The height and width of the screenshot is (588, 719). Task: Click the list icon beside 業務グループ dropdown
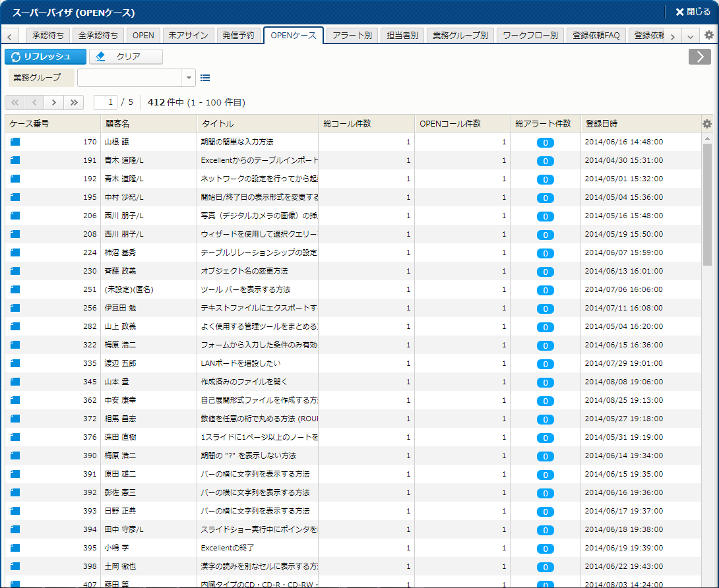(x=205, y=78)
